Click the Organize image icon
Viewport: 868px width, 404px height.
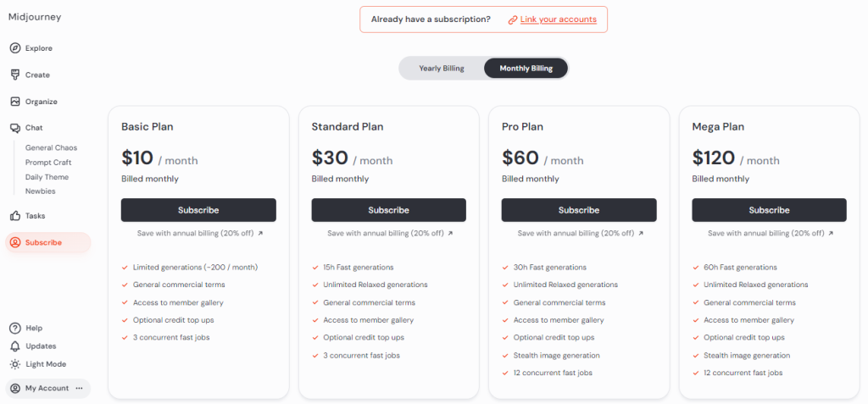[x=15, y=102]
